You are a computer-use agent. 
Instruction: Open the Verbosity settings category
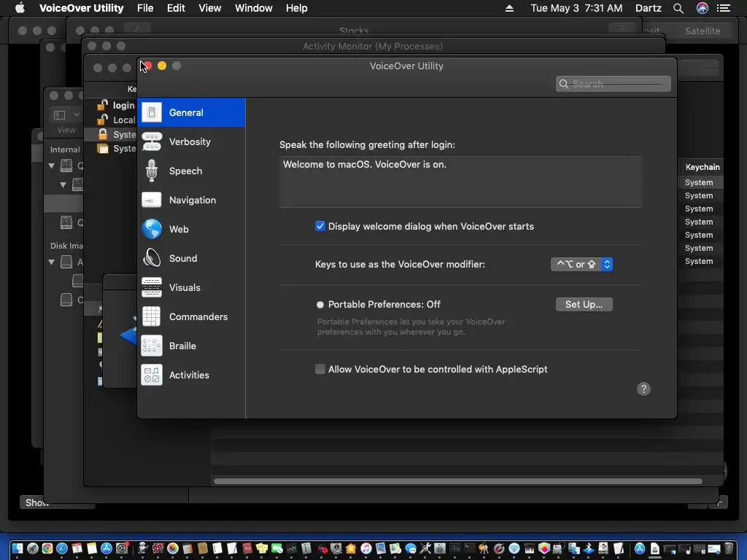pyautogui.click(x=191, y=141)
